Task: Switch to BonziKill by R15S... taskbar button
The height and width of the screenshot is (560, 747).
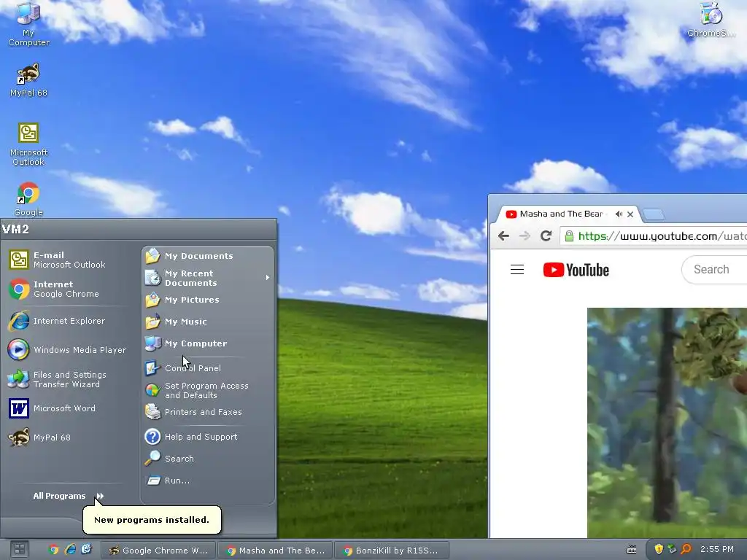Action: [x=392, y=550]
